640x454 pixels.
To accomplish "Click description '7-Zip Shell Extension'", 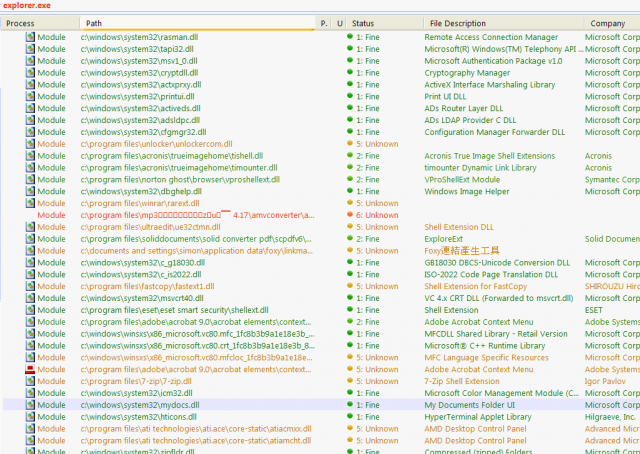I will [462, 381].
